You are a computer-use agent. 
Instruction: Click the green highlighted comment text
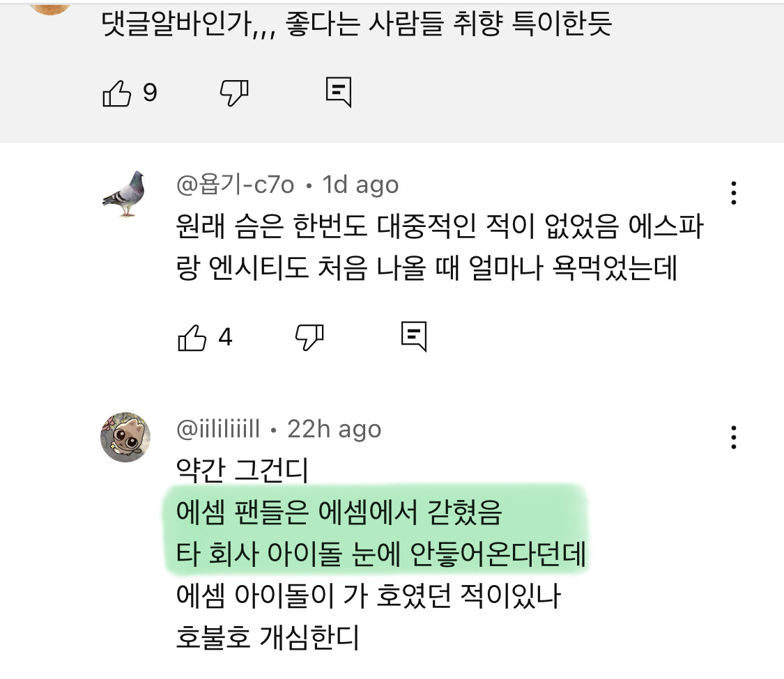click(376, 534)
